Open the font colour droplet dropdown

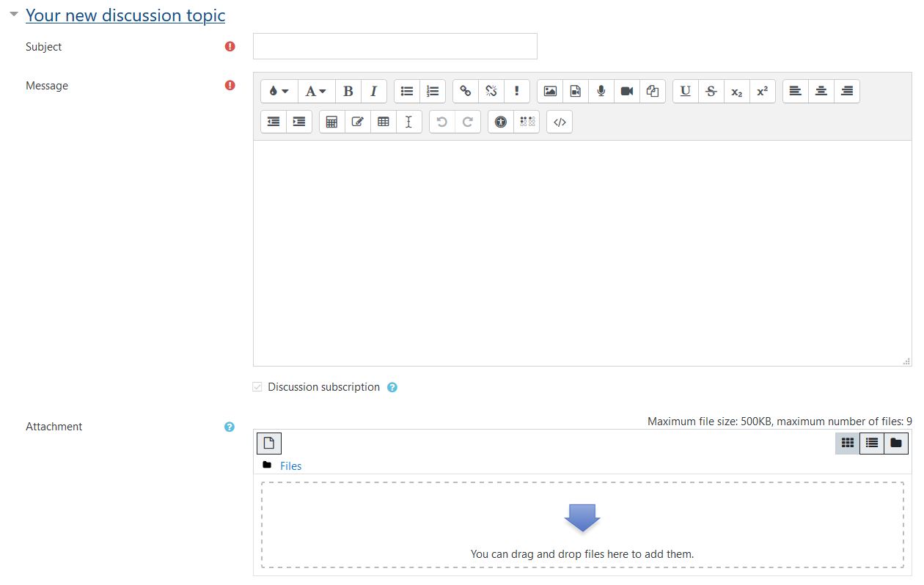(x=279, y=91)
